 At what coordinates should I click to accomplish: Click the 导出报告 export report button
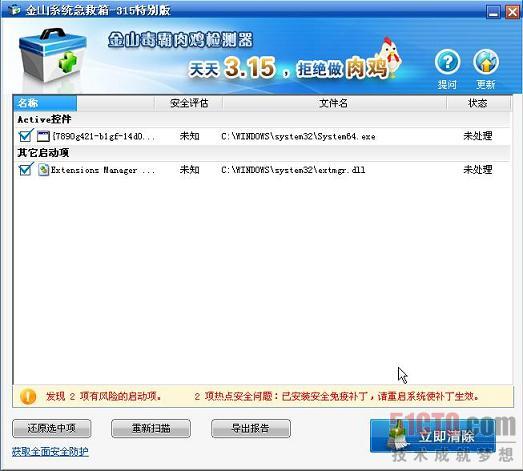pos(251,428)
